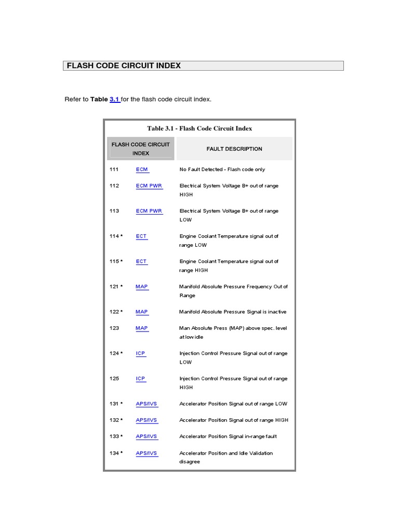Click code number 125

[x=114, y=378]
